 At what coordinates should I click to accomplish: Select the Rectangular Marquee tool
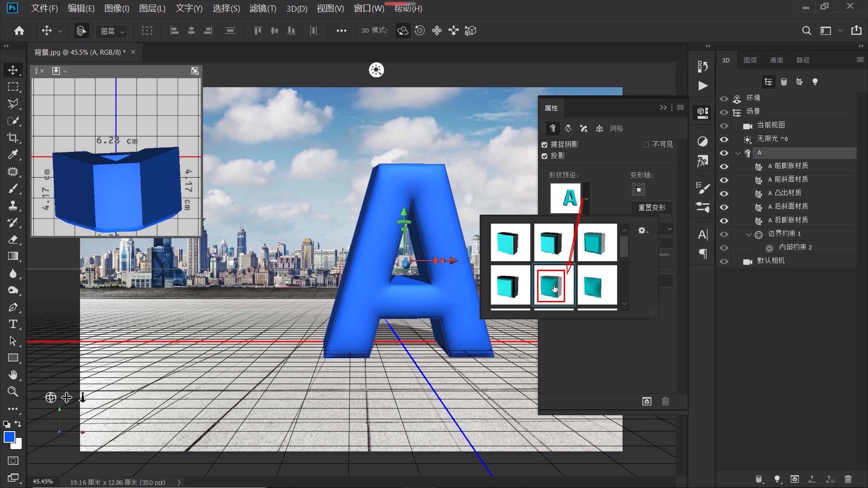point(13,87)
